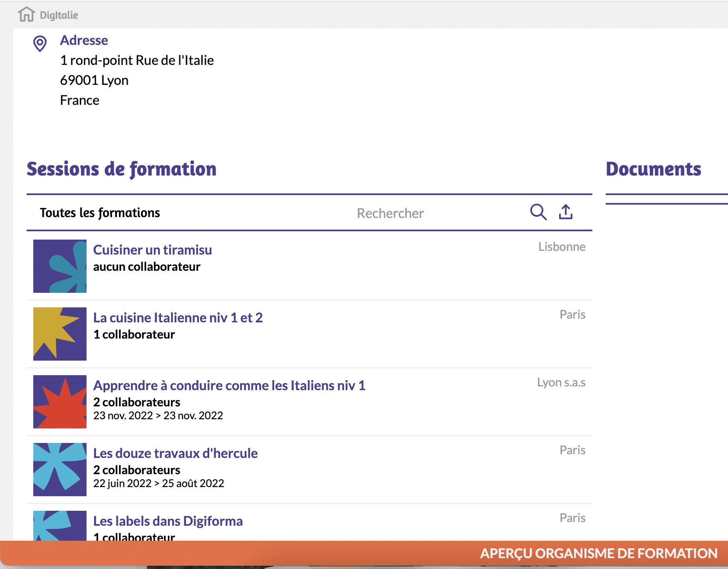
Task: Click the search magnifier icon
Action: [538, 212]
